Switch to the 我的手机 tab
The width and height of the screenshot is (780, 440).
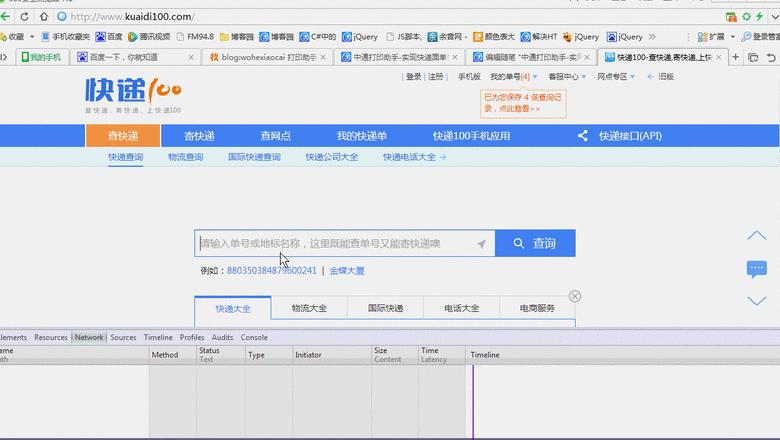click(41, 57)
